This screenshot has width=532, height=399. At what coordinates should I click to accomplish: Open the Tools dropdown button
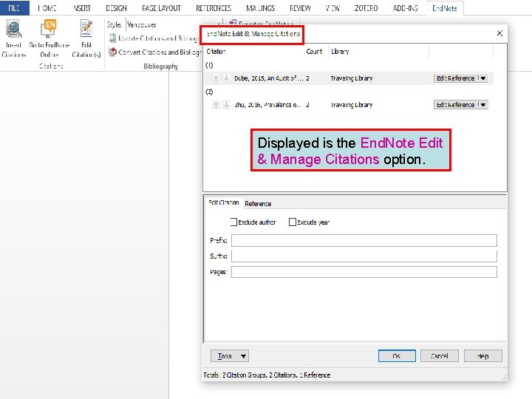click(230, 356)
